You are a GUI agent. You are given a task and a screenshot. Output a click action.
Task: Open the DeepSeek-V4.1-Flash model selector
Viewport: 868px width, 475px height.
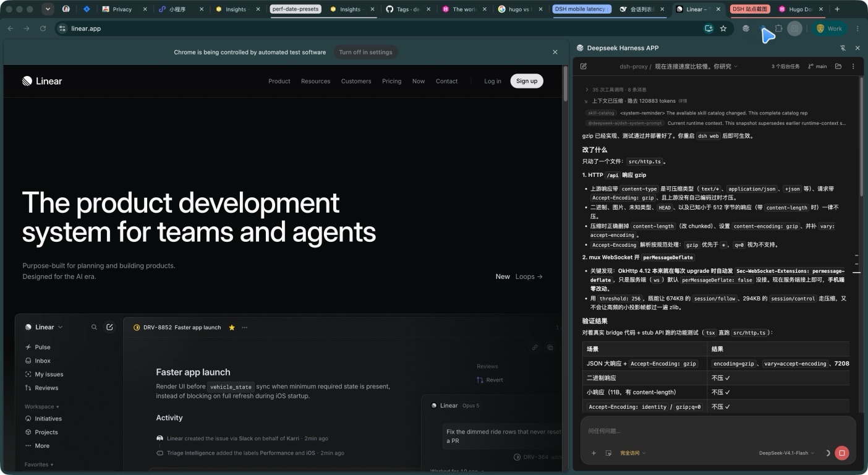point(786,453)
